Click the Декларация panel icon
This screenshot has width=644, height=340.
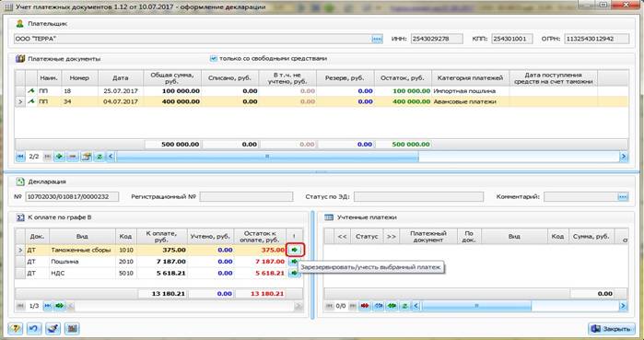click(x=20, y=182)
